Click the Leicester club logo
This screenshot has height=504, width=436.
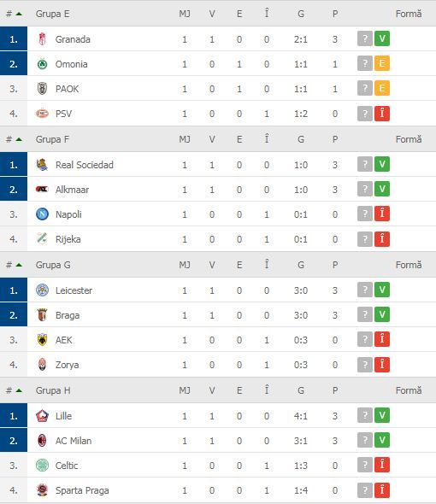click(42, 290)
